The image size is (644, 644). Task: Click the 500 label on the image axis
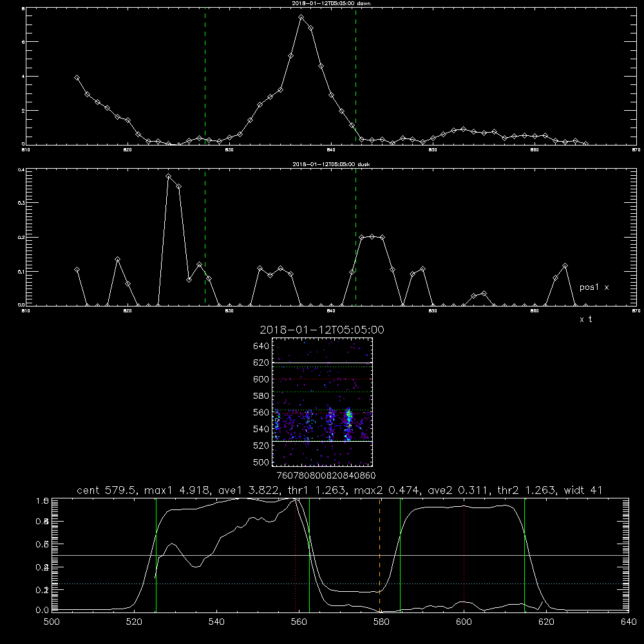point(261,462)
